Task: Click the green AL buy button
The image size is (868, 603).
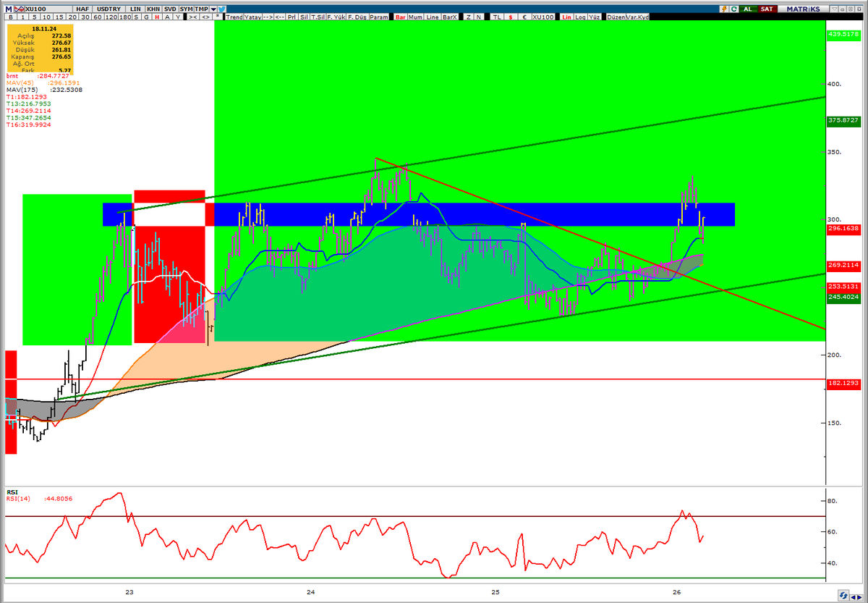Action: coord(748,9)
